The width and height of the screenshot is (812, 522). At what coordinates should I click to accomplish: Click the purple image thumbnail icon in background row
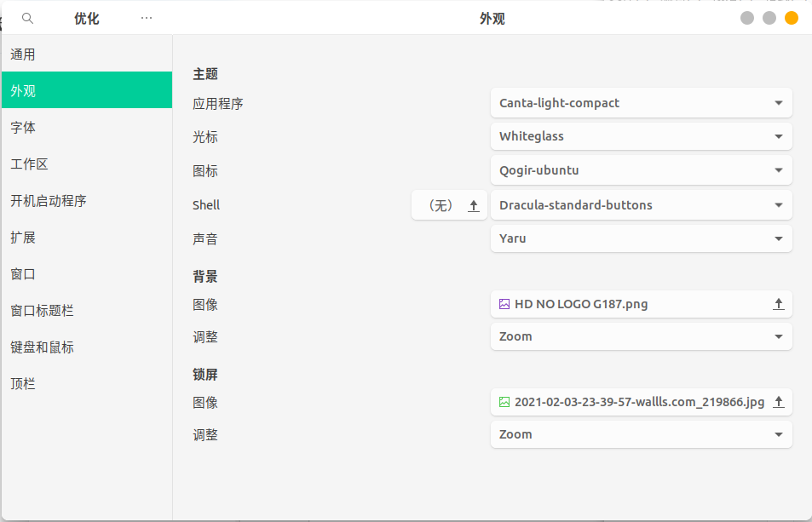click(x=506, y=304)
